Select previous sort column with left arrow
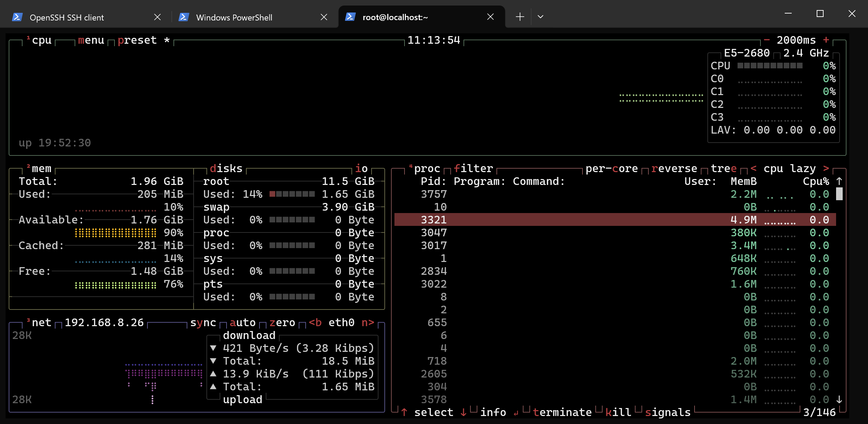 (x=754, y=169)
